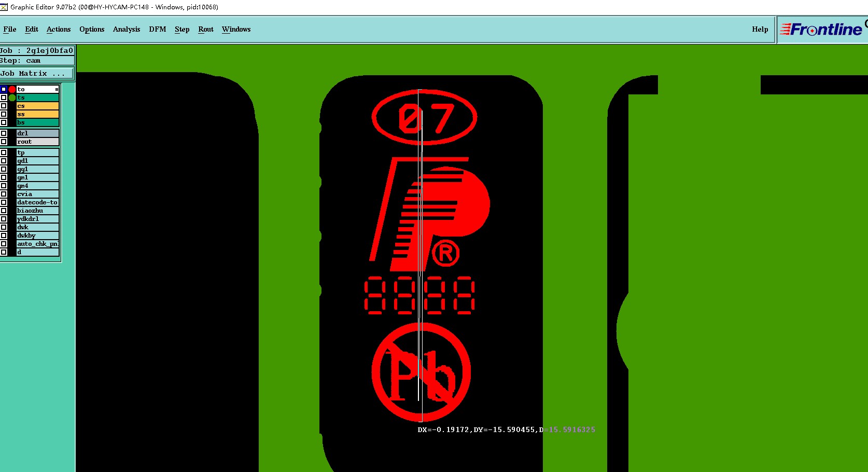Toggle the checkbox for layer gg1

click(4, 169)
